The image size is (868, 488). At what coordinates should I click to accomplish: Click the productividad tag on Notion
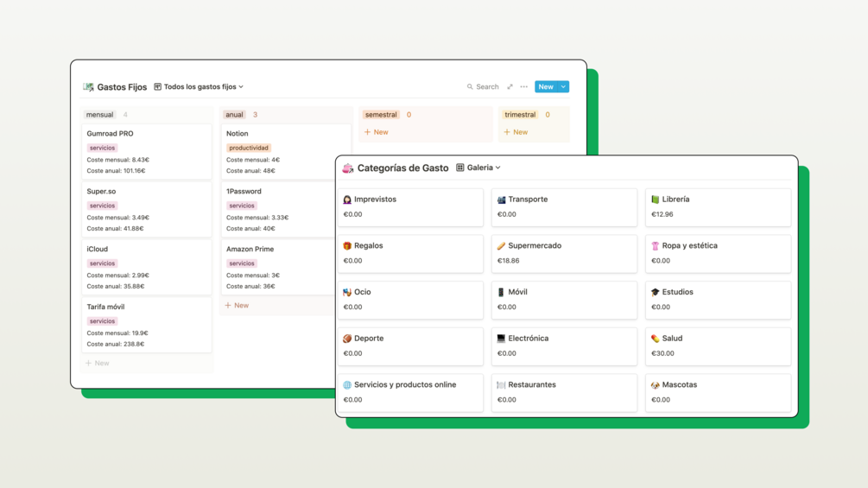coord(249,148)
